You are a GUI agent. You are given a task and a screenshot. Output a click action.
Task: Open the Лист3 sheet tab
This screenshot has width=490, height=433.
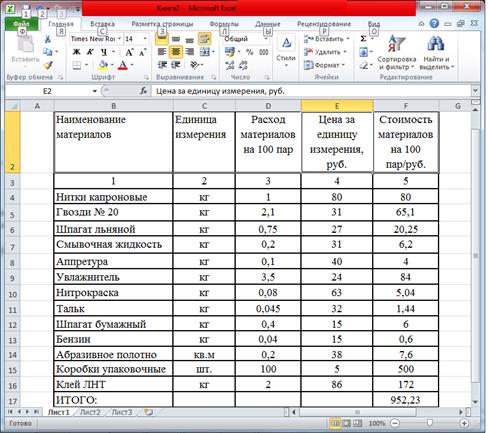122,412
